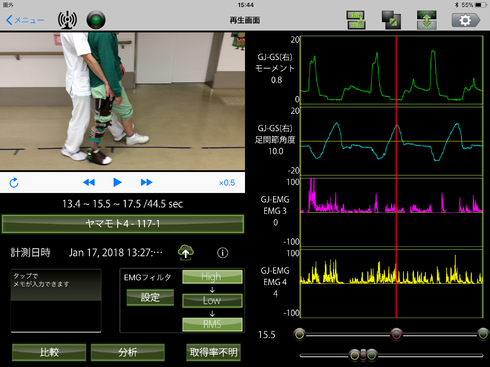
Task: Tap the green GJ-GS moment graph
Action: [392, 69]
